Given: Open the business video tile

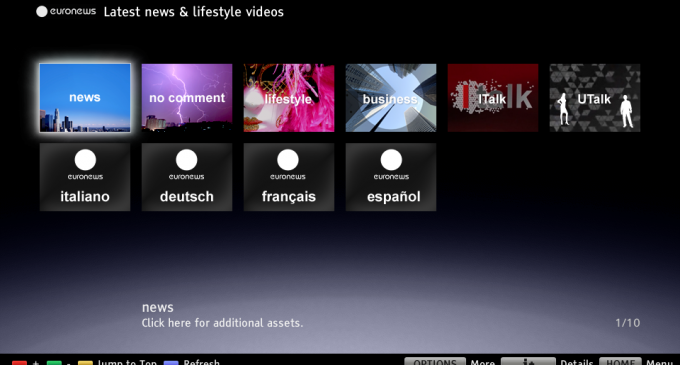Looking at the screenshot, I should point(391,98).
